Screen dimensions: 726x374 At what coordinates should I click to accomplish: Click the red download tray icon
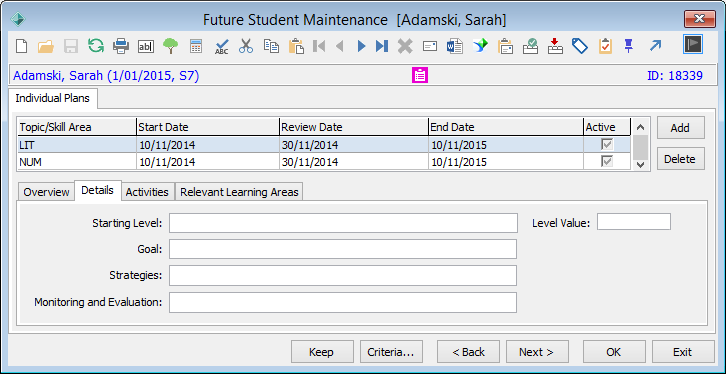(x=555, y=46)
